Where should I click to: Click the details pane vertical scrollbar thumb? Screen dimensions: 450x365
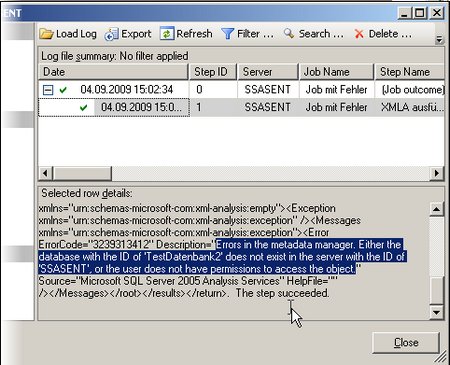point(436,289)
